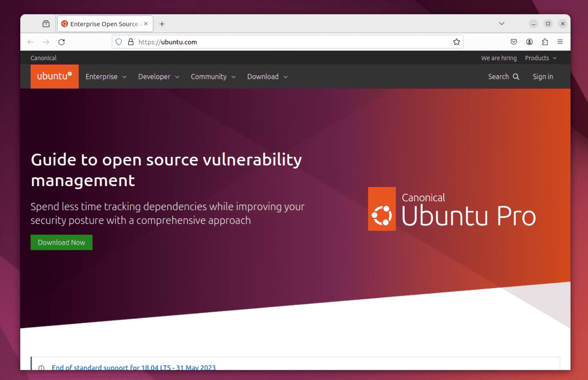This screenshot has width=588, height=380.
Task: Reload the current page
Action: (x=62, y=42)
